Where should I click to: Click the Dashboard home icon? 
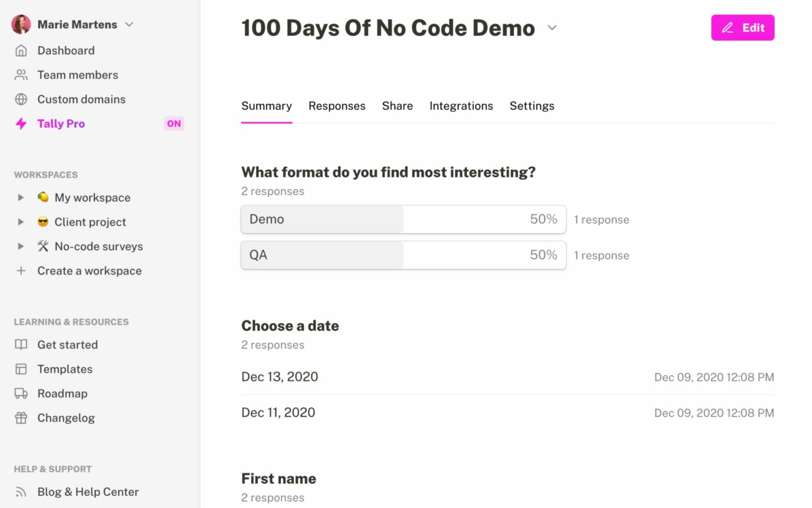[x=21, y=50]
